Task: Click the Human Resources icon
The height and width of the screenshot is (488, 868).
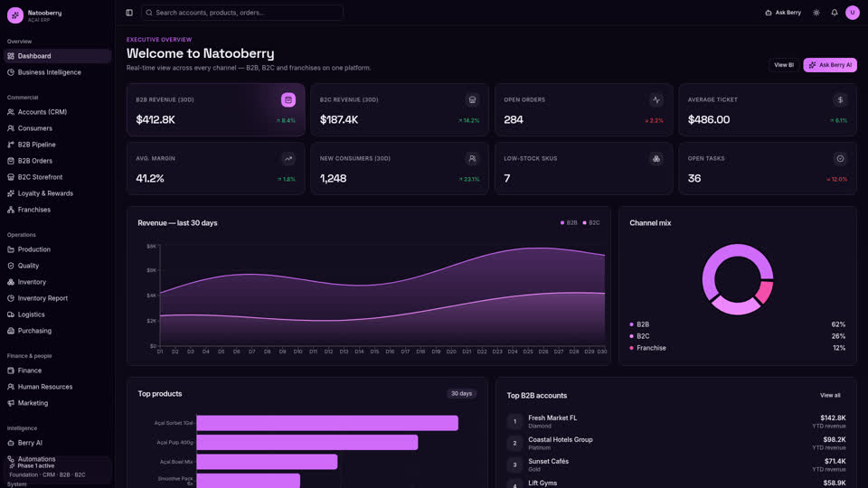Action: 11,387
